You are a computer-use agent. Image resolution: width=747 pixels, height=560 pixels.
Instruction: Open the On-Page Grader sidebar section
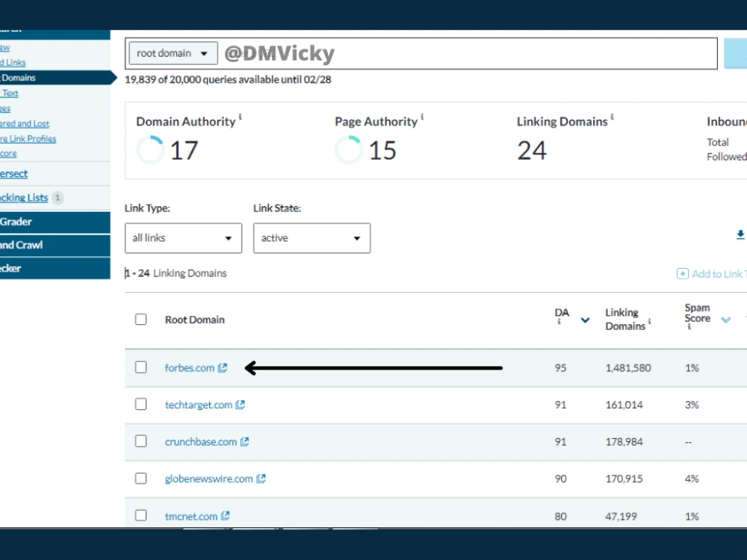click(55, 222)
